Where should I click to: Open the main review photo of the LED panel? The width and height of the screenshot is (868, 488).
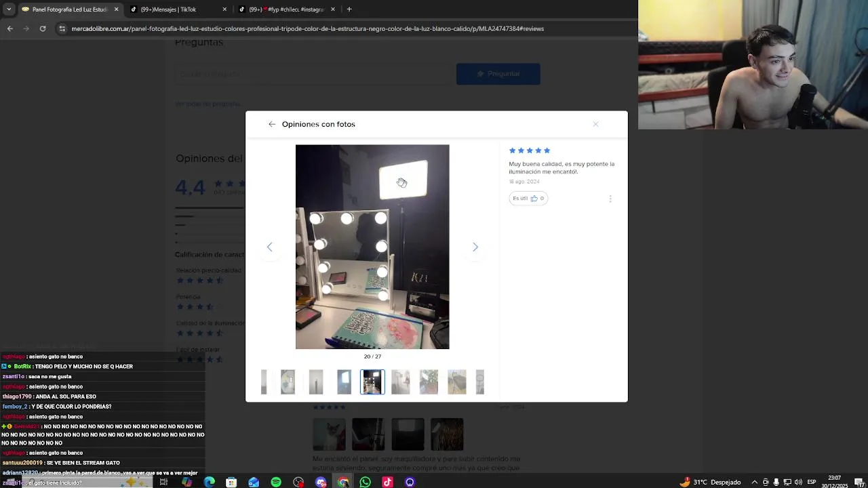click(x=372, y=247)
